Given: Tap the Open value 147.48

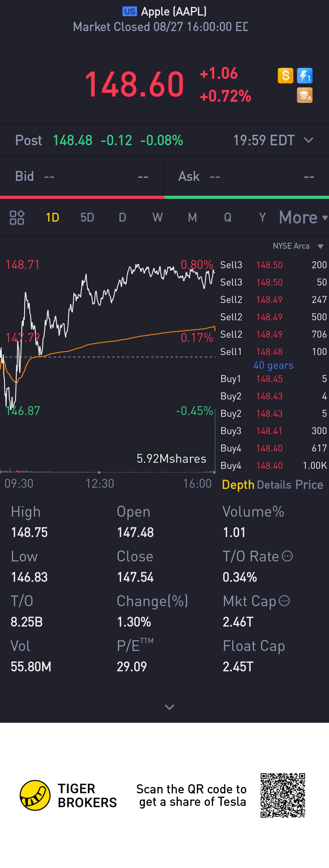Looking at the screenshot, I should [x=135, y=533].
